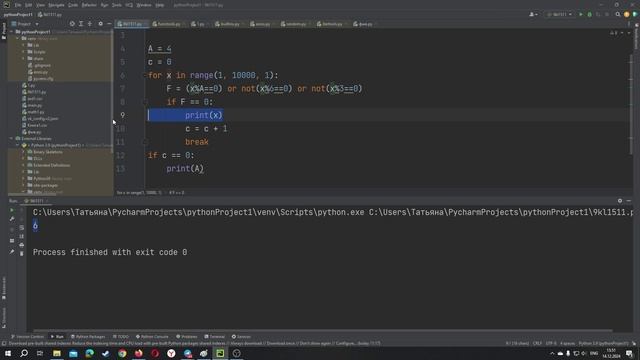The width and height of the screenshot is (640, 360).
Task: Pin the Run tab with pin icon
Action: 12,252
